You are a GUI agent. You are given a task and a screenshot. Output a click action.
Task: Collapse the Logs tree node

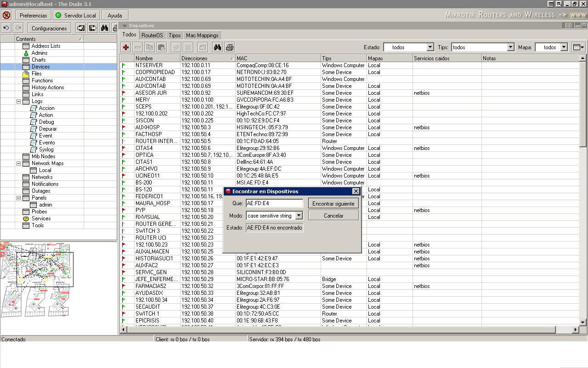tap(19, 101)
